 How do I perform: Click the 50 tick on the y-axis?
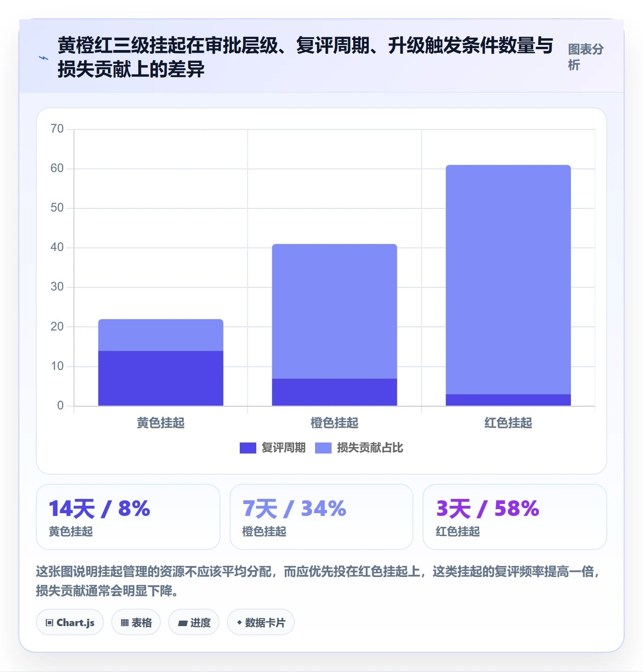[57, 207]
